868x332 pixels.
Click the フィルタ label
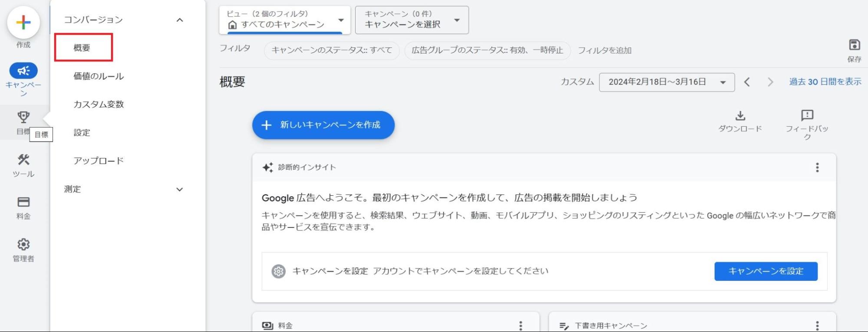point(234,48)
